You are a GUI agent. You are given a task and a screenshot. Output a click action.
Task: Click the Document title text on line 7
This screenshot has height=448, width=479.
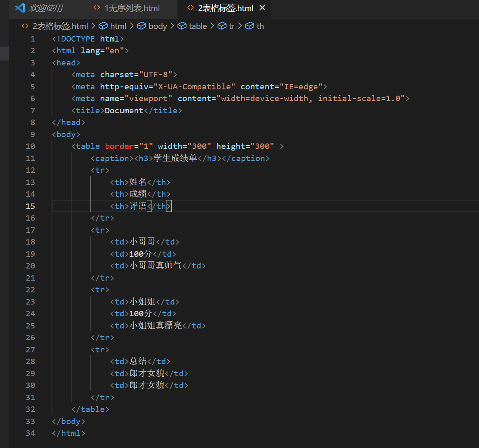[124, 111]
